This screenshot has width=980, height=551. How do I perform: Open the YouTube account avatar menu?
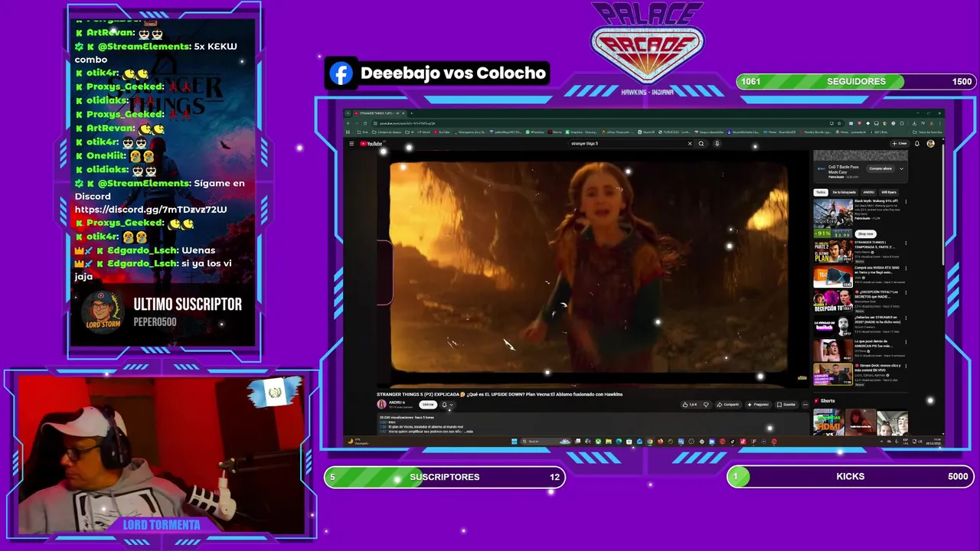coord(931,143)
